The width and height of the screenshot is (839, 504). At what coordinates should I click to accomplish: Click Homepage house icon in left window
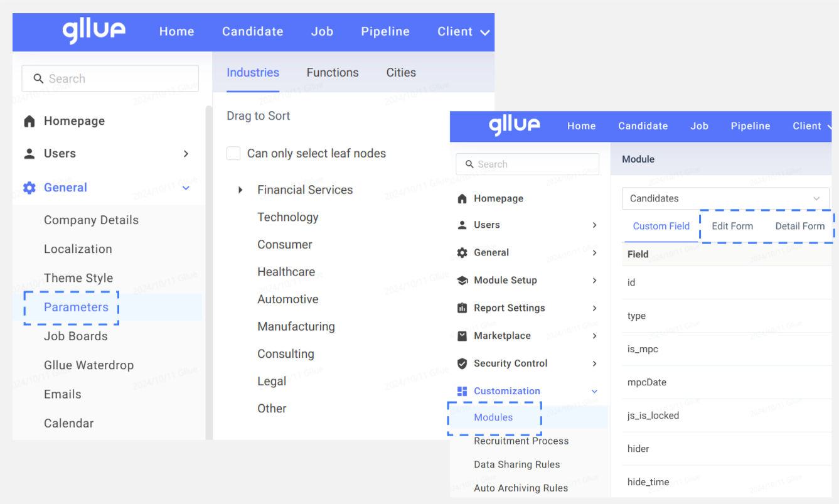pyautogui.click(x=29, y=121)
